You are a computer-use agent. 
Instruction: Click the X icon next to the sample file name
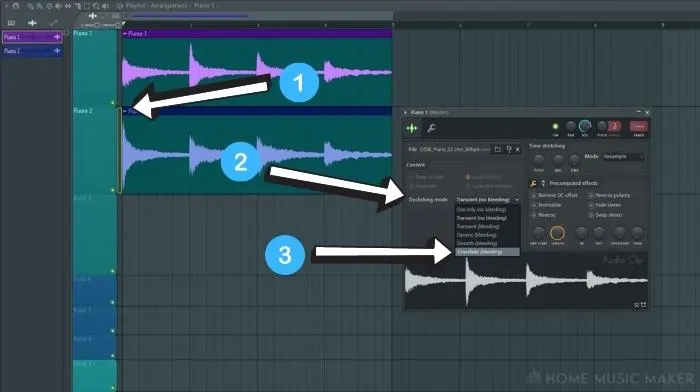click(x=518, y=150)
